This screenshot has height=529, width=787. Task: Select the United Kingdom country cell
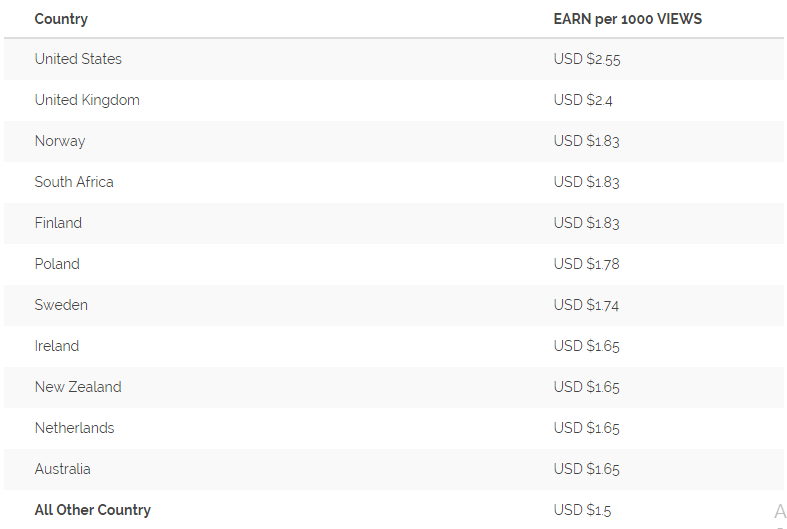(87, 100)
